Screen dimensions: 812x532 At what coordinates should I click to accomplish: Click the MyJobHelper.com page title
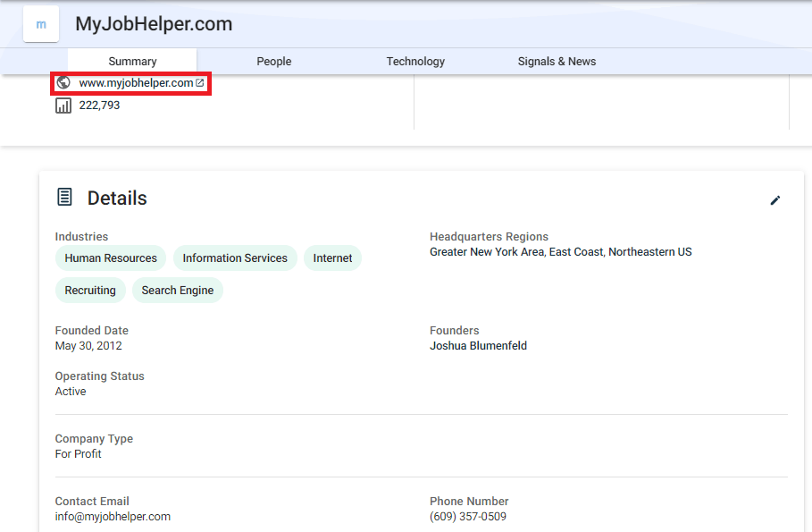[x=154, y=24]
